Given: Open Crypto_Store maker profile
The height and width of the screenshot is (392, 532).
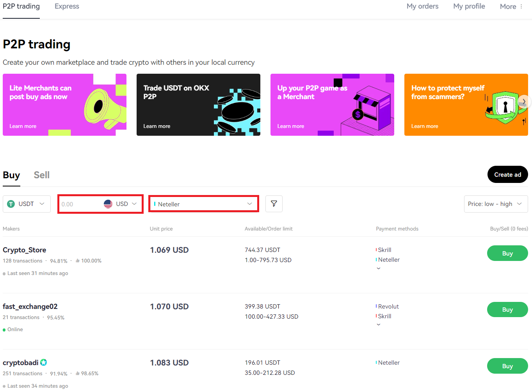Looking at the screenshot, I should pyautogui.click(x=25, y=250).
